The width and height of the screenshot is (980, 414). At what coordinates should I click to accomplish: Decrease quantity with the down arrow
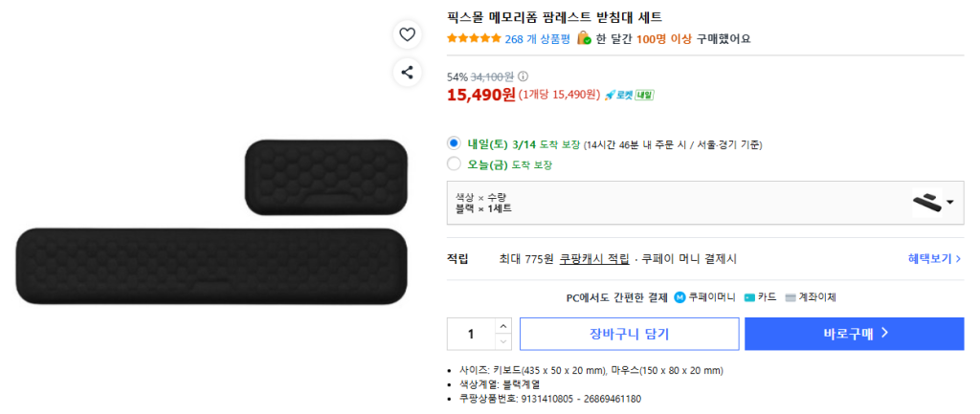pyautogui.click(x=503, y=341)
